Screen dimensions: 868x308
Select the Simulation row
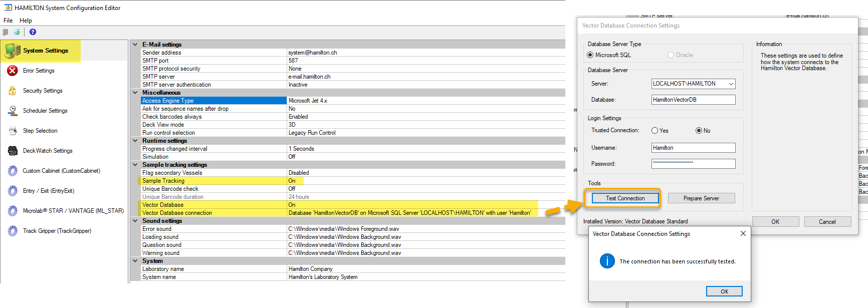point(353,157)
